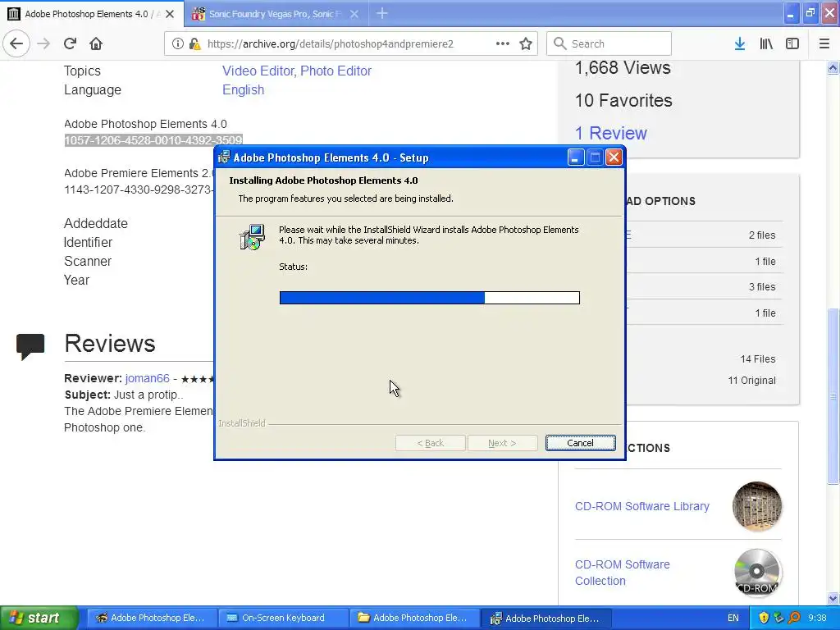Click the Firefox back arrow button
The image size is (840, 630).
[x=16, y=43]
